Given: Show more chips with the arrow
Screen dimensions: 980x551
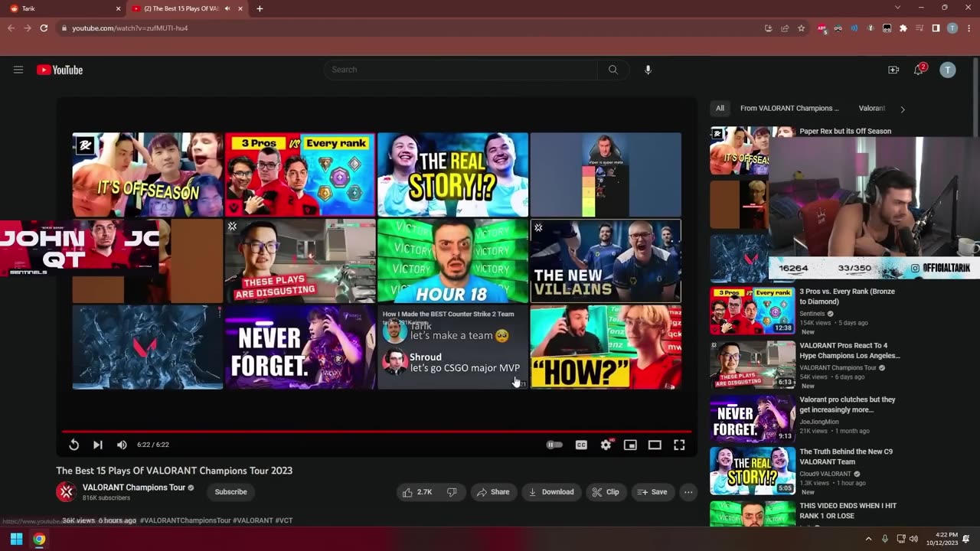Looking at the screenshot, I should tap(902, 109).
